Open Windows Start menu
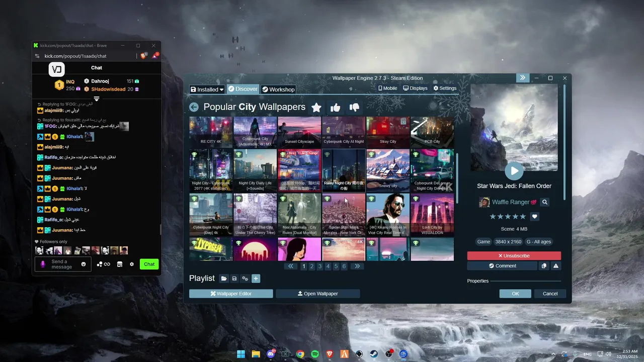The width and height of the screenshot is (644, 362). 241,354
